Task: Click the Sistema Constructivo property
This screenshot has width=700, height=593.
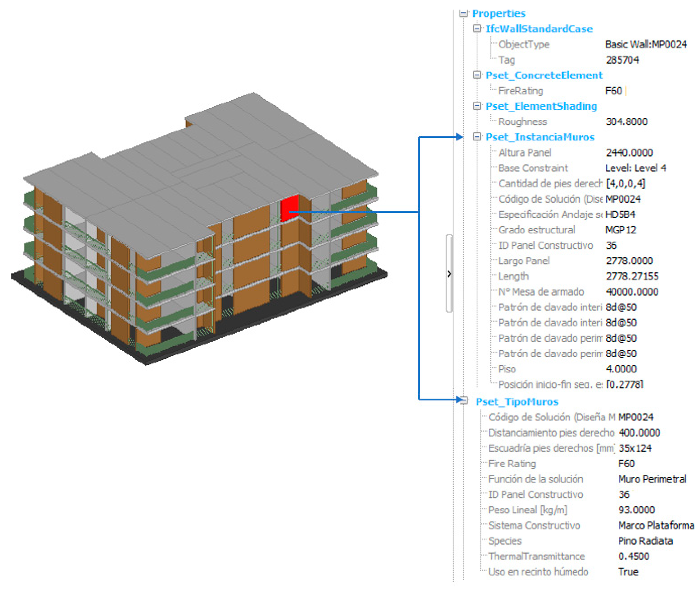Action: click(x=534, y=525)
